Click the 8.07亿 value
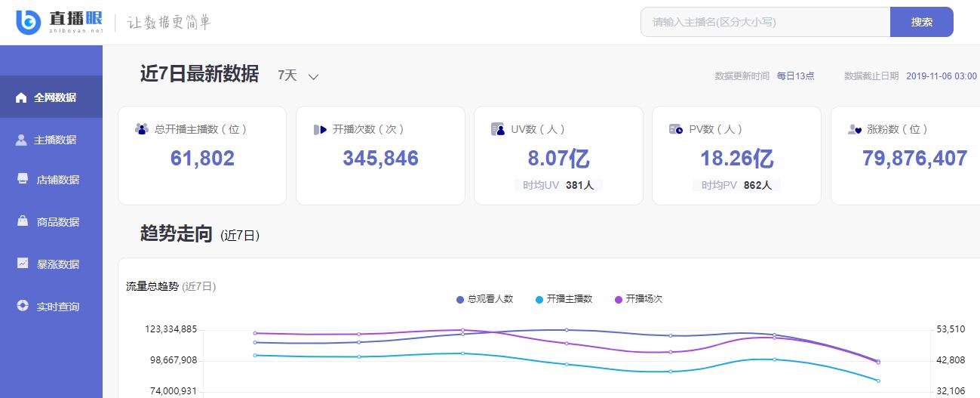 coord(558,159)
